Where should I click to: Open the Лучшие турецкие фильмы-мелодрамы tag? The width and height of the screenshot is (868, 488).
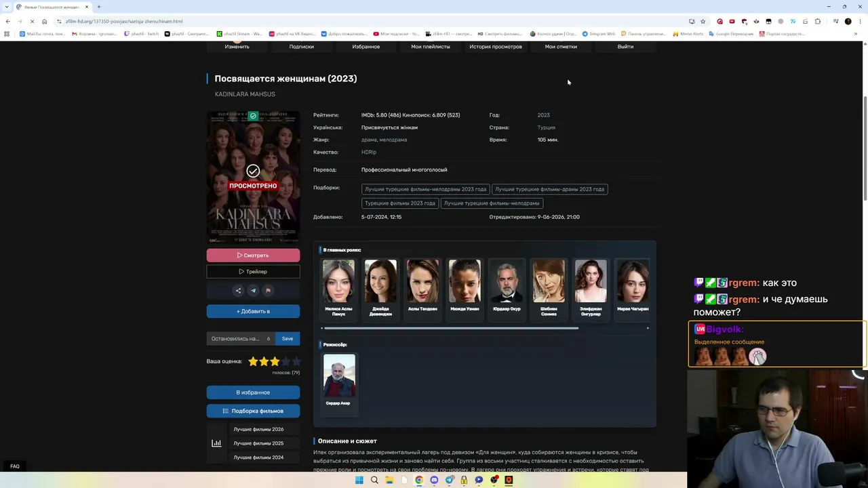[x=492, y=203]
